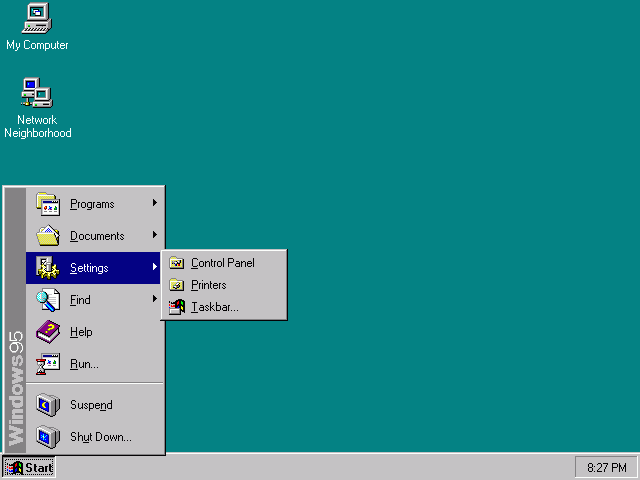The height and width of the screenshot is (480, 640).
Task: Open Help from the Start menu
Action: (94, 332)
